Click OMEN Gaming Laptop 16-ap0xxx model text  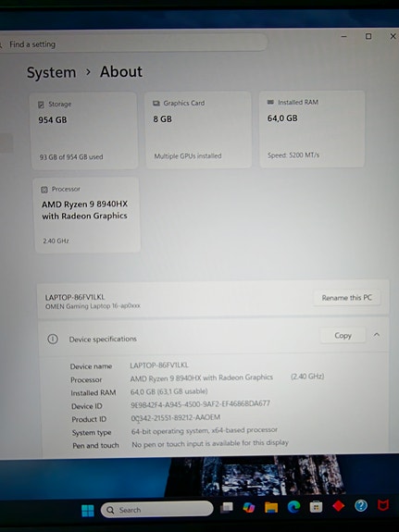(x=93, y=306)
